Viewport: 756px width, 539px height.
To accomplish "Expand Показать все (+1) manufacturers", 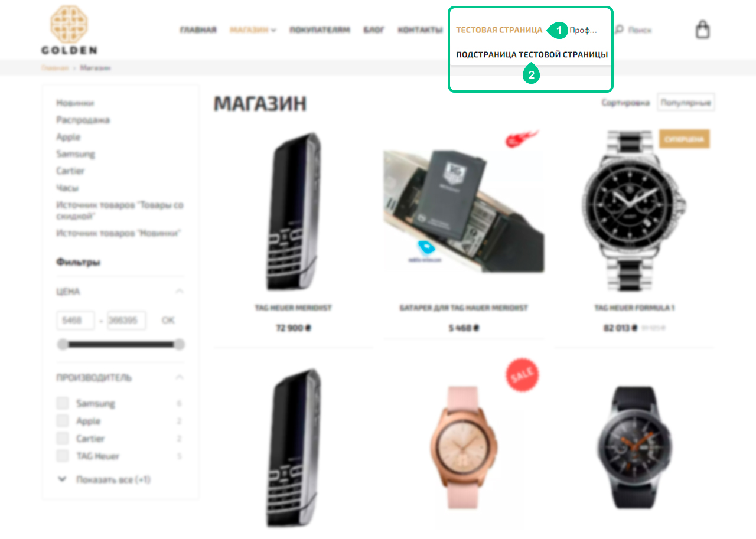I will pyautogui.click(x=105, y=480).
